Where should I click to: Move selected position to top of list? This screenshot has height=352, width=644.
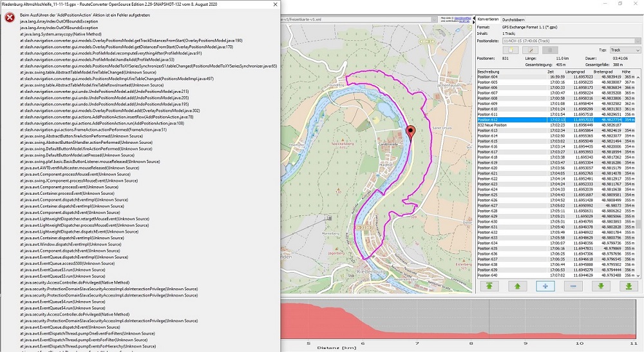pos(489,286)
